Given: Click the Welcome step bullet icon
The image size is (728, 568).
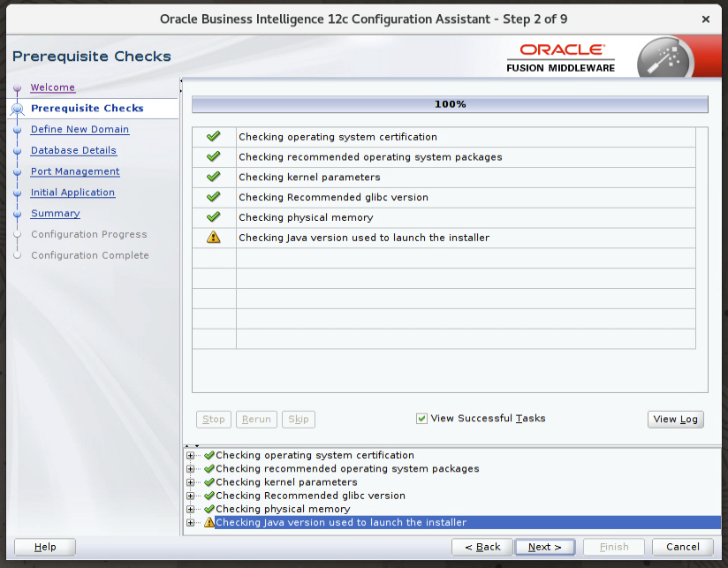Looking at the screenshot, I should 18,87.
